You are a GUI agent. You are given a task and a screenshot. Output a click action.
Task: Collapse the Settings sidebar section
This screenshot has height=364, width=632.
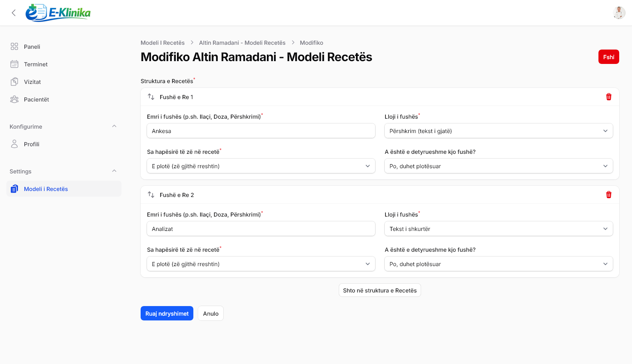pyautogui.click(x=114, y=171)
